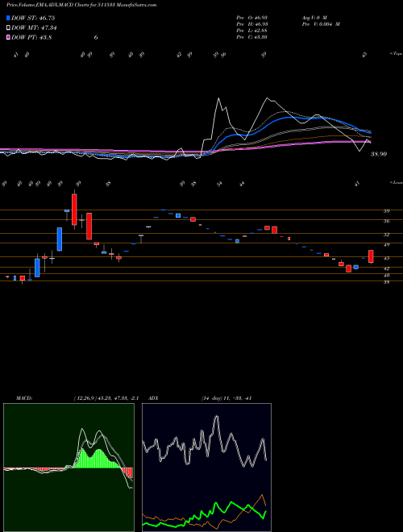Click the '<Lows' marker label
The width and height of the screenshot is (403, 532).
click(x=396, y=182)
